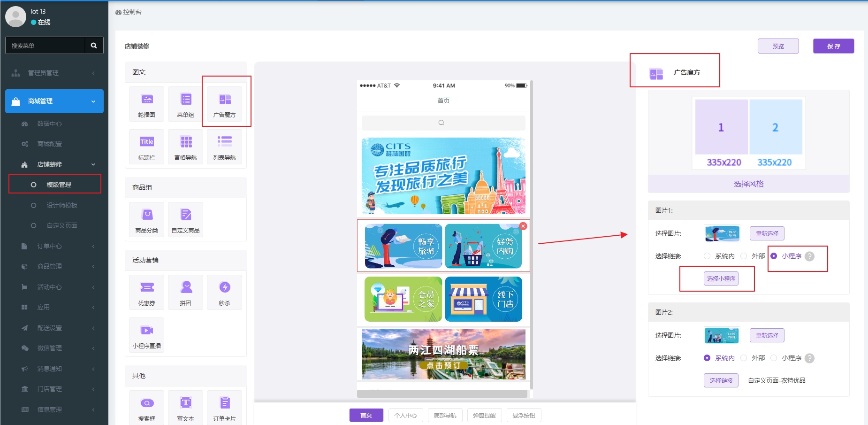Viewport: 868px width, 425px height.
Task: Click the 广告魔方 ad cube component
Action: pyautogui.click(x=225, y=104)
